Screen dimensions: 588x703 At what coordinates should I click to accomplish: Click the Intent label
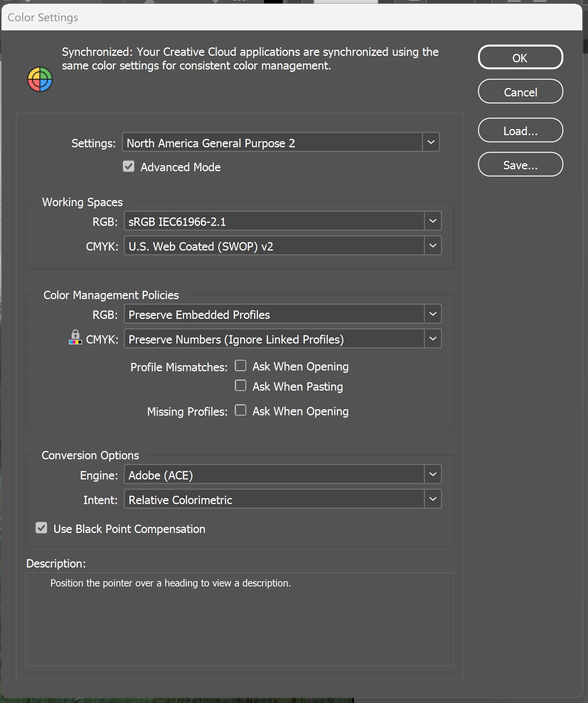click(101, 500)
